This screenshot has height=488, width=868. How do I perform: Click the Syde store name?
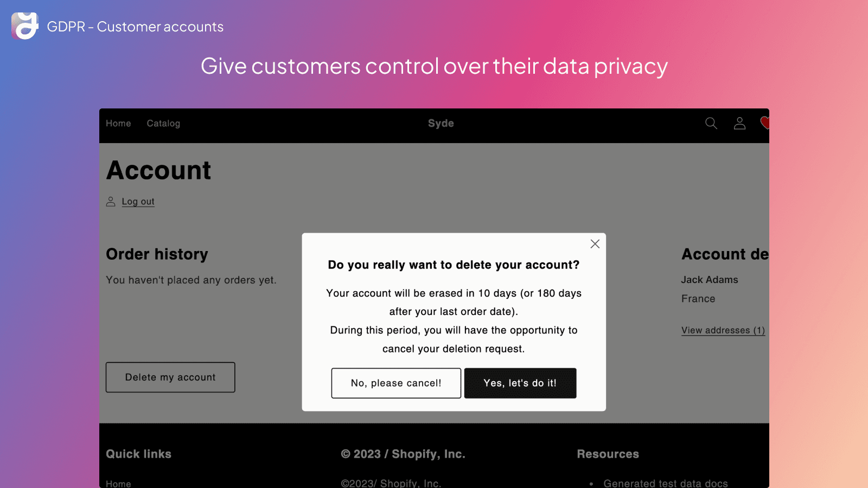click(441, 124)
